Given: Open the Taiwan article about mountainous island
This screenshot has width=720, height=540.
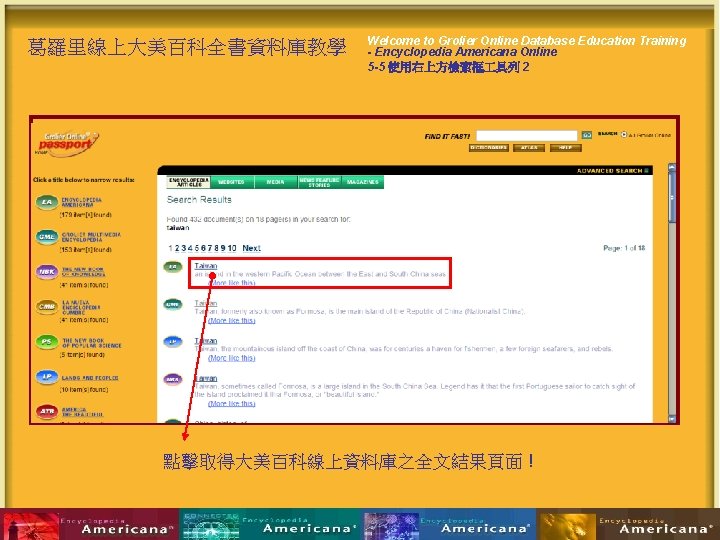Looking at the screenshot, I should (206, 341).
